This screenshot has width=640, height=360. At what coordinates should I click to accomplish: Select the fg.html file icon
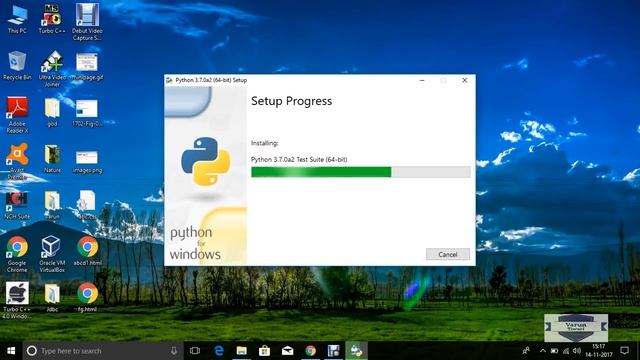click(x=87, y=298)
